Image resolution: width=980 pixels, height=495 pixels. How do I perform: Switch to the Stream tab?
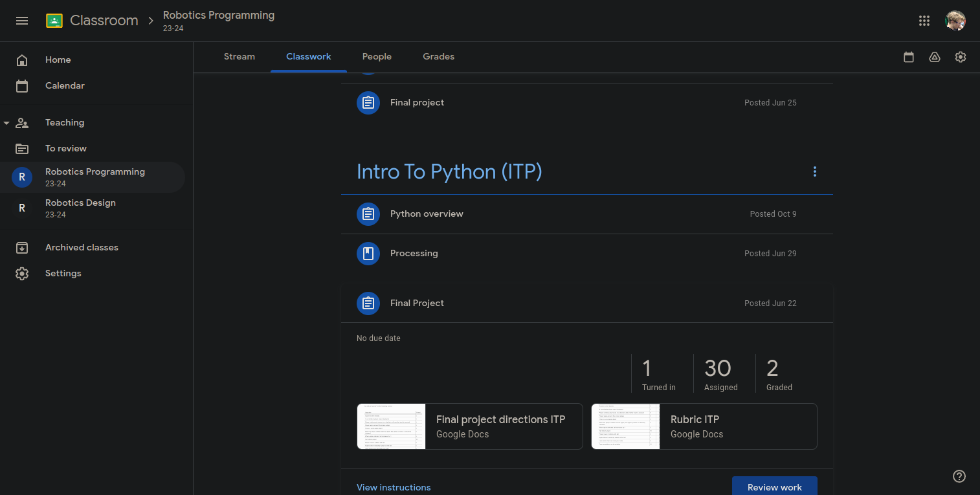click(x=239, y=57)
